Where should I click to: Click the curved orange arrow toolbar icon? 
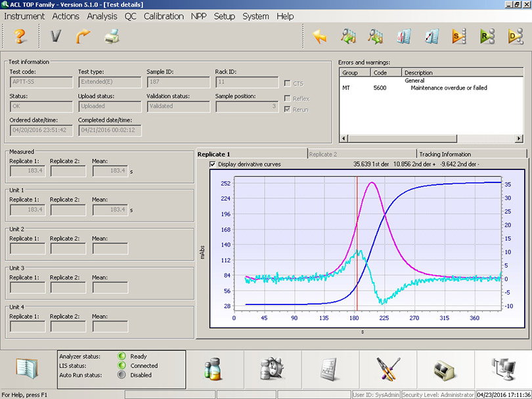tap(83, 36)
